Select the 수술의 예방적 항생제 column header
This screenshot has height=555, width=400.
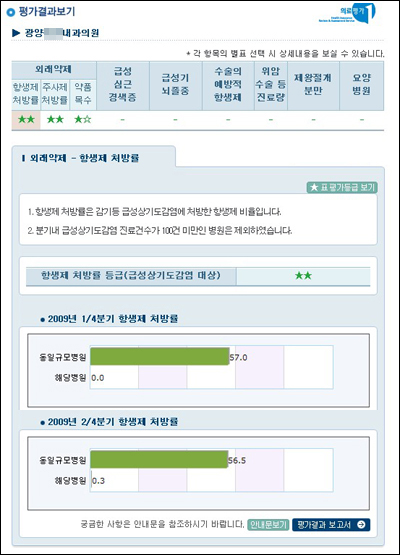pyautogui.click(x=228, y=85)
